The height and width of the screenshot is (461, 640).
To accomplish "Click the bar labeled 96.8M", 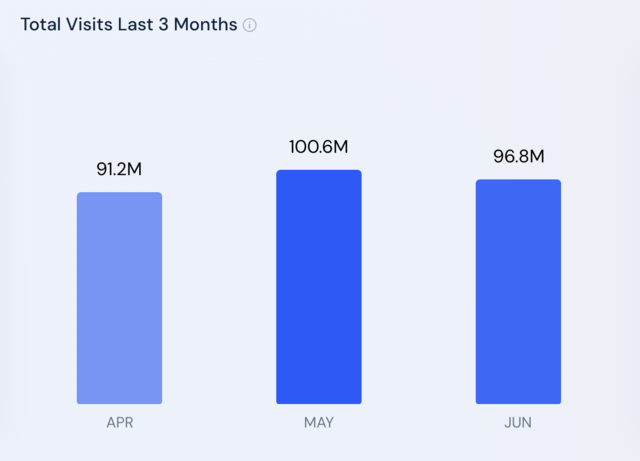I will 518,292.
